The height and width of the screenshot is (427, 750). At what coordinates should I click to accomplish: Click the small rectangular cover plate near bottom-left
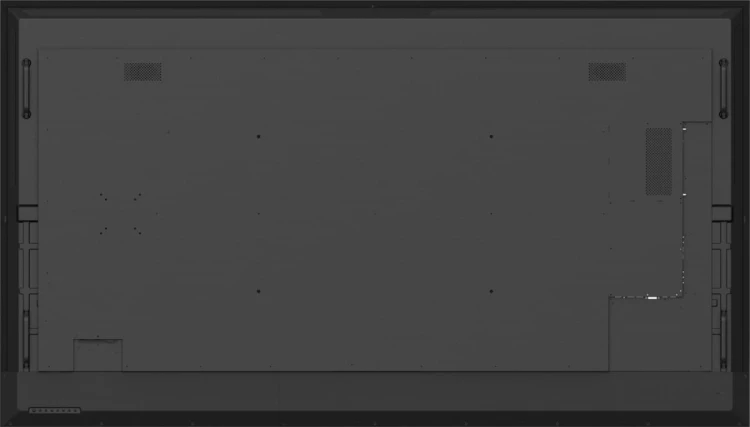(98, 355)
